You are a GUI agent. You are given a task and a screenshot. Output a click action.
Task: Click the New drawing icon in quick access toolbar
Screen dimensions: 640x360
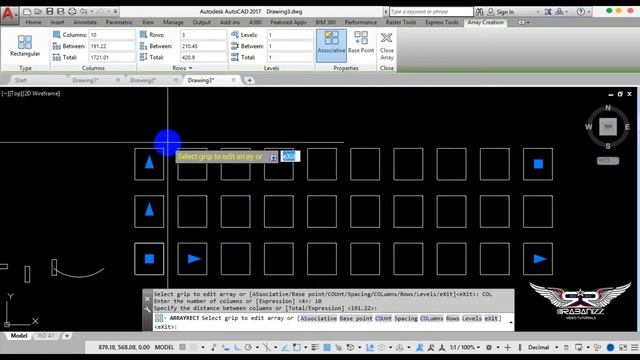[x=27, y=12]
